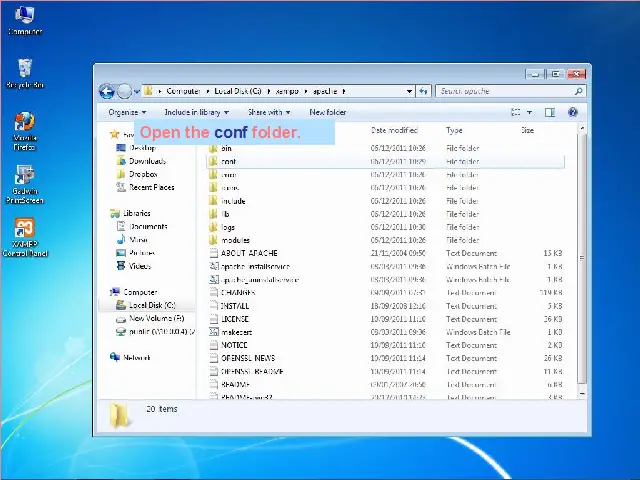This screenshot has width=640, height=480.
Task: Sort by the Date modified column
Action: coord(394,130)
